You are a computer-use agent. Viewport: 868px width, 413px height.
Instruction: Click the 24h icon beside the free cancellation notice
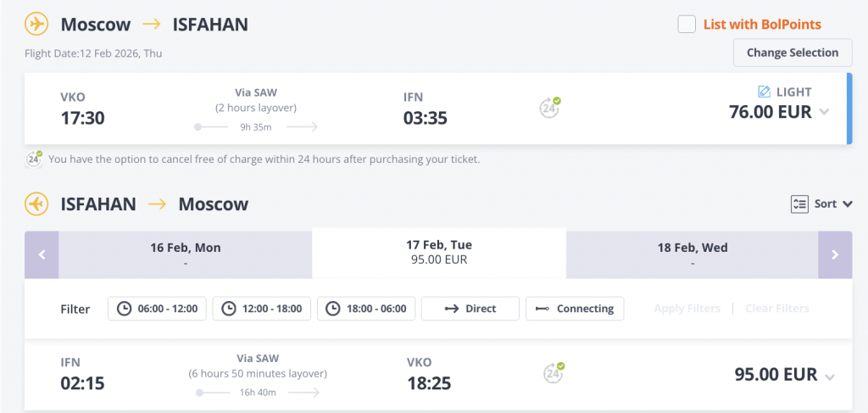(35, 159)
